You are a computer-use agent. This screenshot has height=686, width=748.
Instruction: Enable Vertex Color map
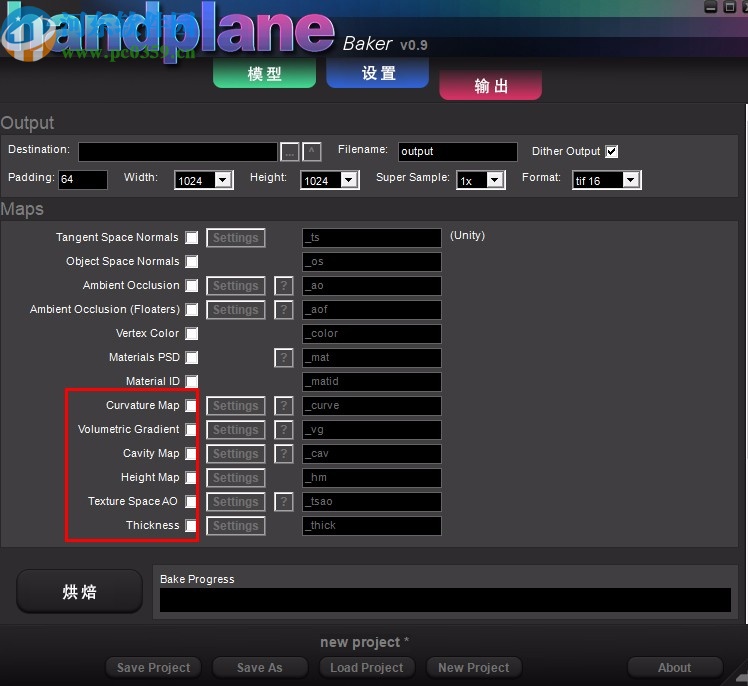coord(192,333)
